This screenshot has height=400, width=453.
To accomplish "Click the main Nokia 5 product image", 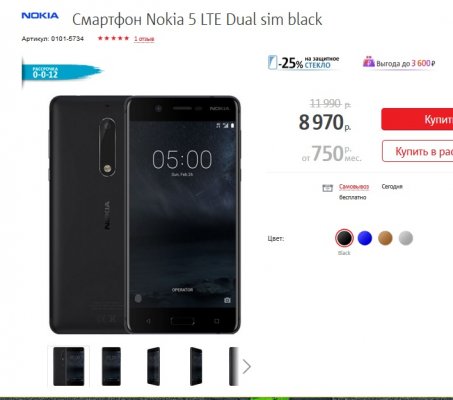I will pyautogui.click(x=145, y=215).
